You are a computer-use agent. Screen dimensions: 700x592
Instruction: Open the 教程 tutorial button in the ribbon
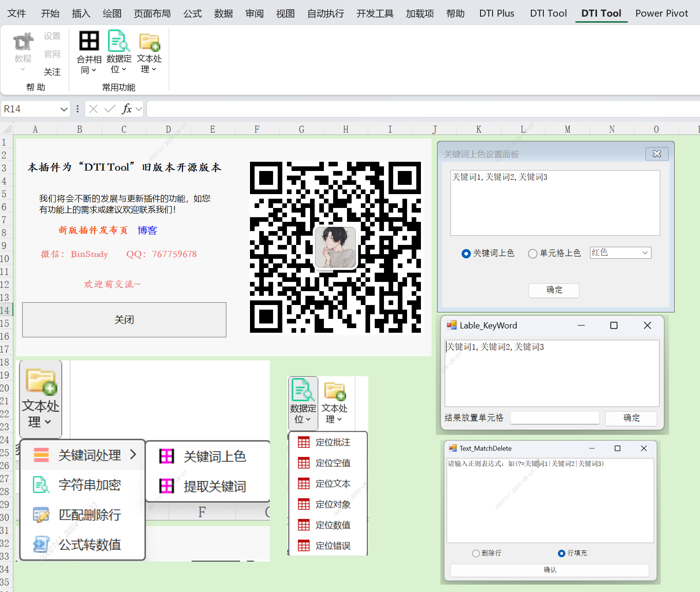23,52
